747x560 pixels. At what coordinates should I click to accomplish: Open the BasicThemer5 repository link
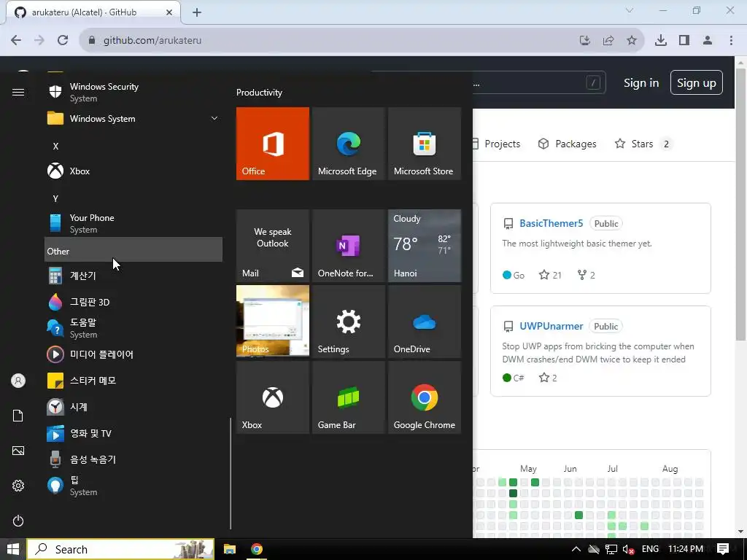pos(551,223)
